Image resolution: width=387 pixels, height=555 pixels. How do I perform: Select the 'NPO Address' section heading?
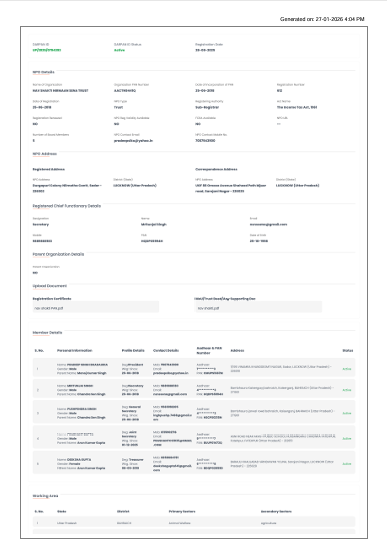pyautogui.click(x=45, y=154)
